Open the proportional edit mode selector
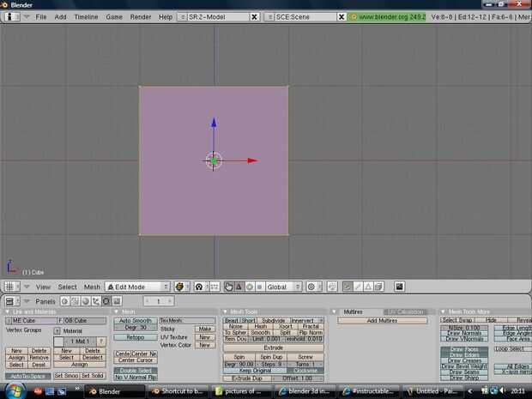The height and width of the screenshot is (399, 532). [x=314, y=287]
